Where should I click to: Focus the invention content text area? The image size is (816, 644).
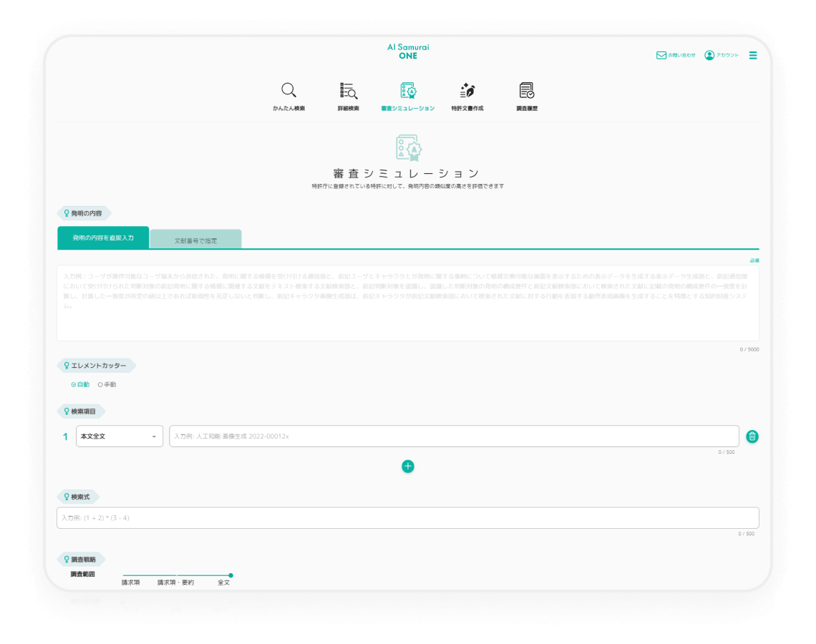408,303
